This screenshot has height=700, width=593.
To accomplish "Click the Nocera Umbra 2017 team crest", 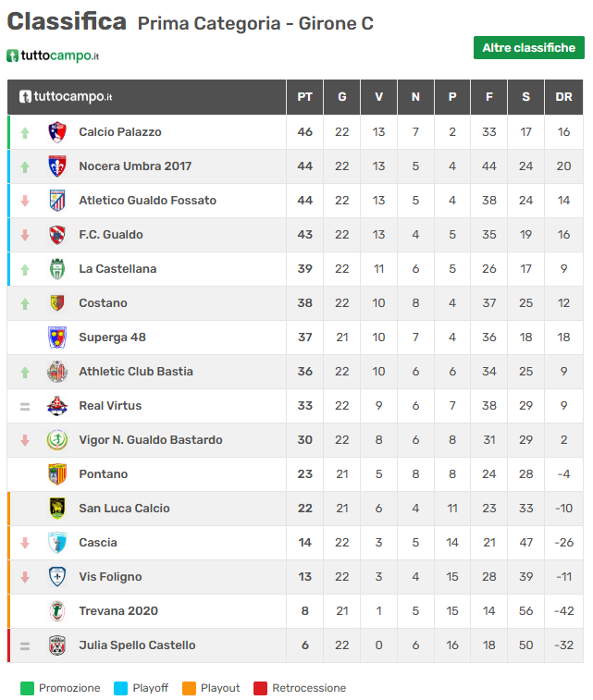I will tap(57, 166).
